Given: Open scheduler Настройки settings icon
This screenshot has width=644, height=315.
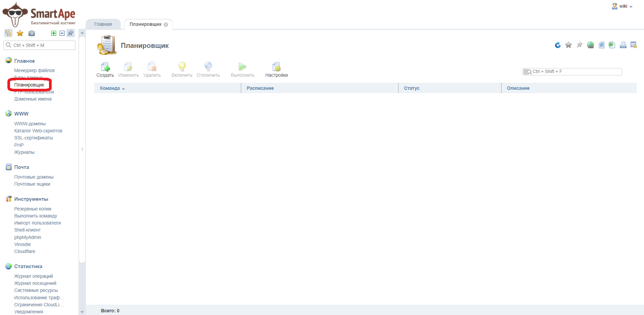Looking at the screenshot, I should 276,69.
